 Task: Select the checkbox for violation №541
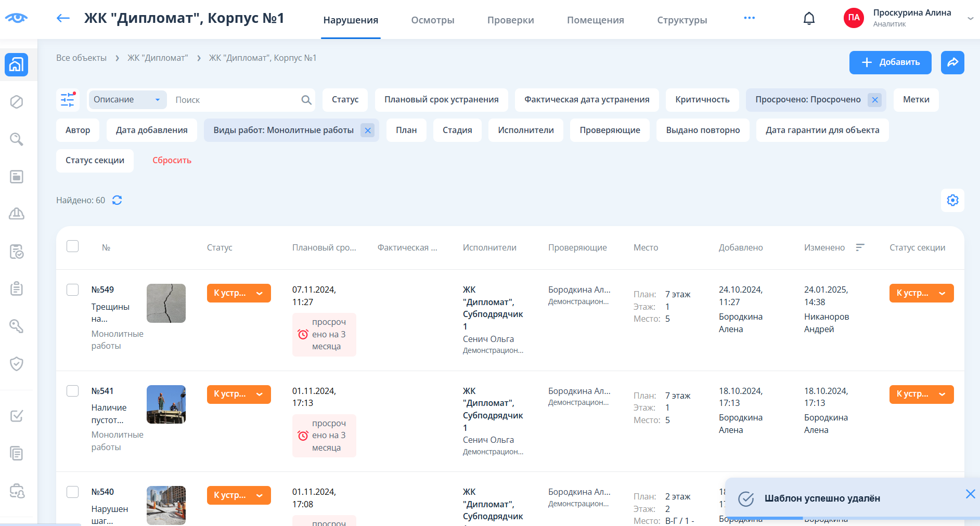point(73,391)
